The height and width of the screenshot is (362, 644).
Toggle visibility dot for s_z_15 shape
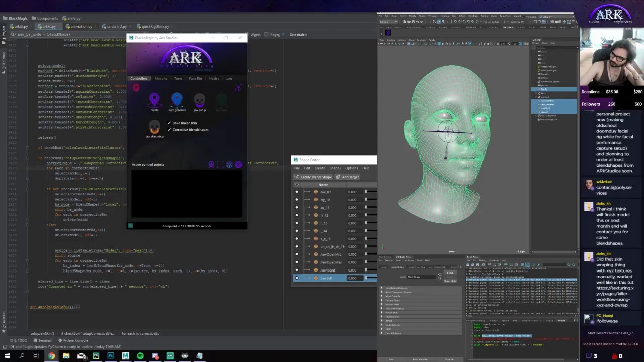pyautogui.click(x=296, y=239)
